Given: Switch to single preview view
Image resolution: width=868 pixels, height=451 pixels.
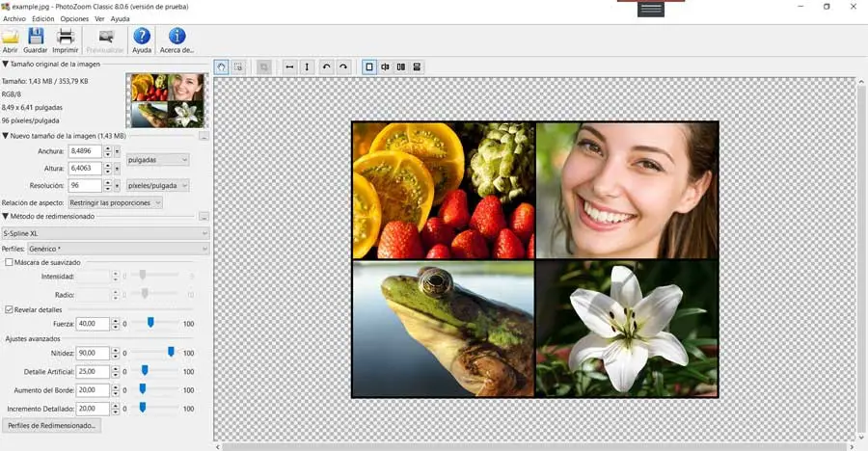Looking at the screenshot, I should (x=368, y=66).
